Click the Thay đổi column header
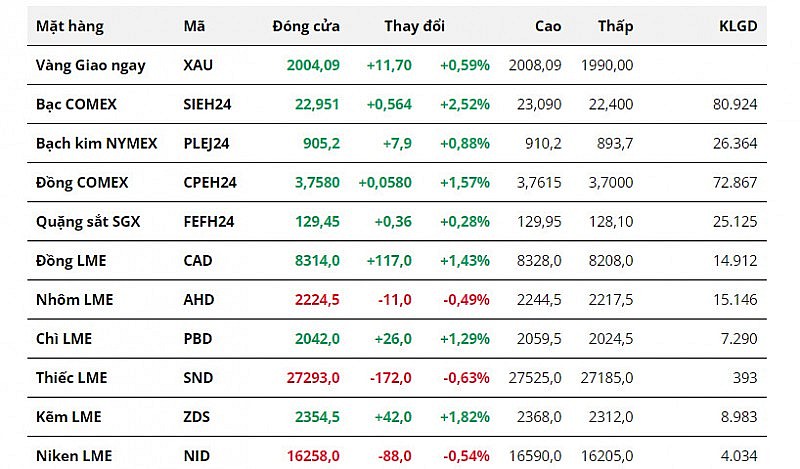The height and width of the screenshot is (469, 800). (414, 26)
